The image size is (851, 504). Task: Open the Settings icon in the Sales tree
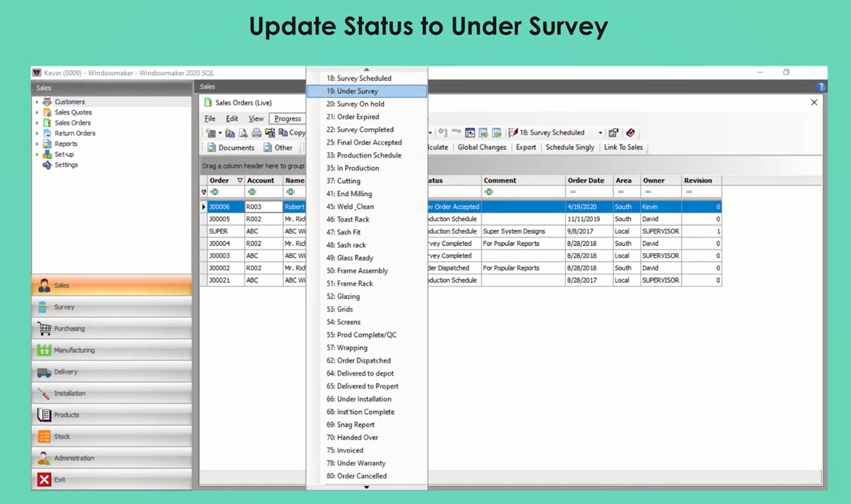coord(47,165)
